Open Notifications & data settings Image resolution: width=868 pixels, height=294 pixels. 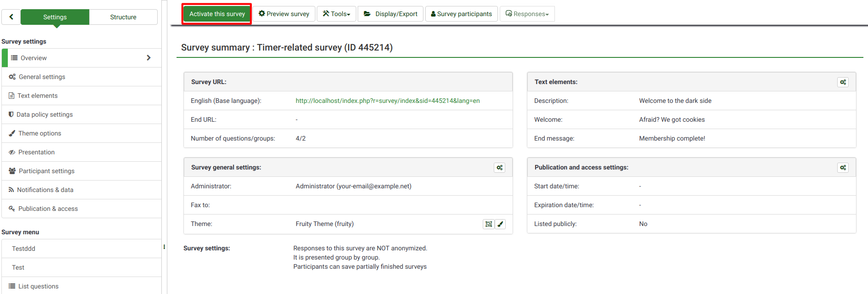[x=45, y=190]
